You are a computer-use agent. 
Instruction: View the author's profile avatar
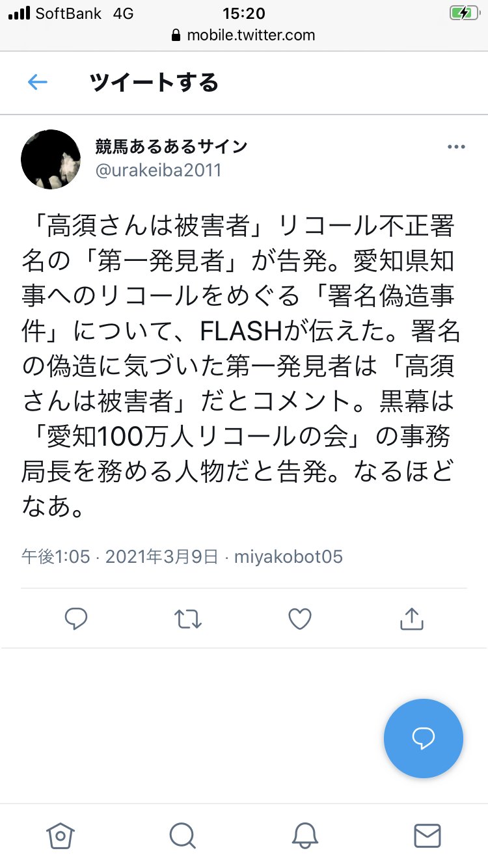coord(51,159)
